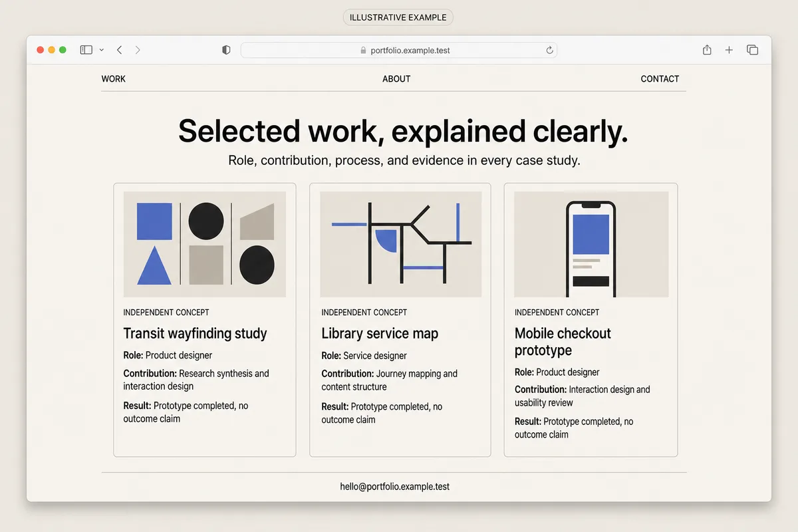Viewport: 798px width, 532px height.
Task: Open the privacy shield icon
Action: coord(226,50)
